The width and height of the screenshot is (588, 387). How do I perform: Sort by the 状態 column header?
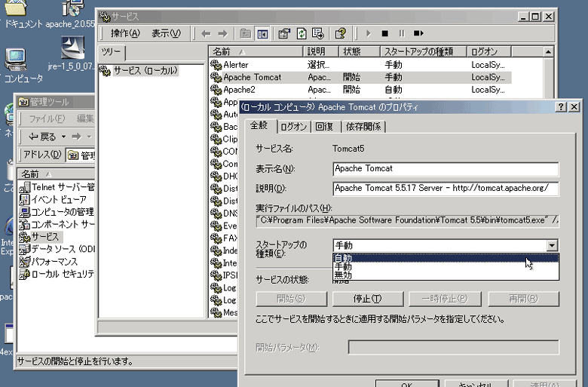359,51
